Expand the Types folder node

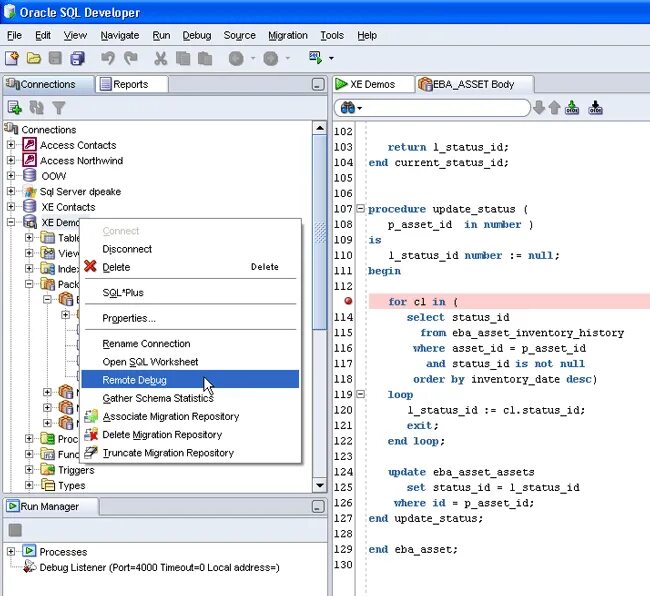click(x=29, y=485)
